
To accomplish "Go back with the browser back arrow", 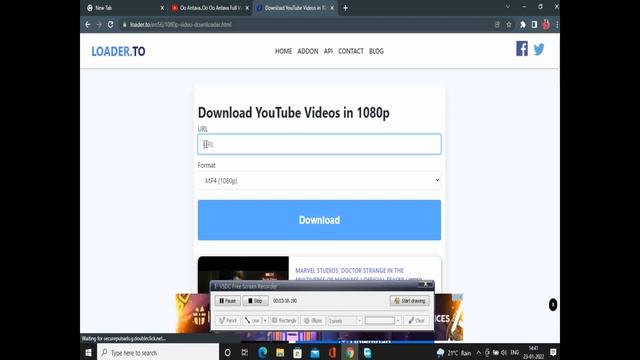I will pyautogui.click(x=88, y=24).
